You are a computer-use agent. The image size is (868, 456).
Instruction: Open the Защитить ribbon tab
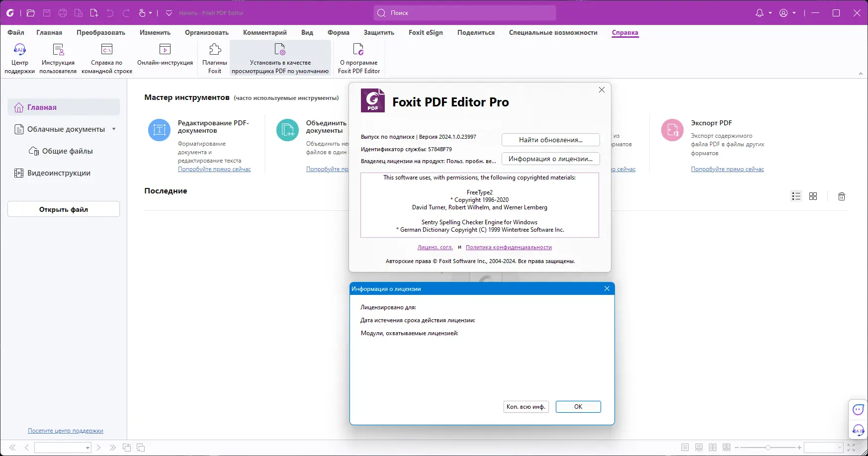click(379, 32)
